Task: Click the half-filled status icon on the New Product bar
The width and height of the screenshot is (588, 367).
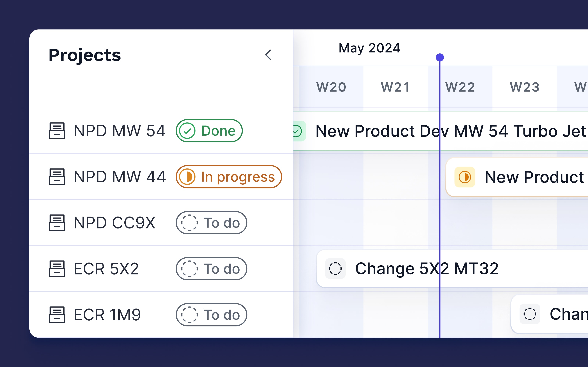Action: 465,177
